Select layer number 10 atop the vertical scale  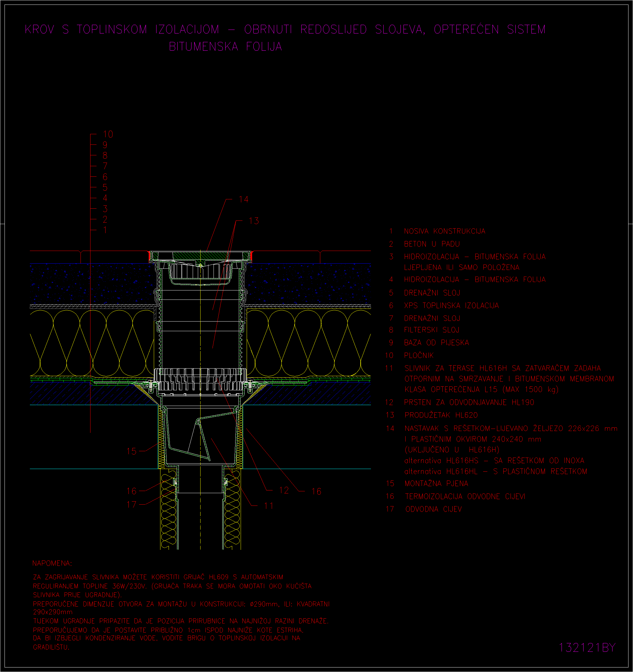[108, 135]
